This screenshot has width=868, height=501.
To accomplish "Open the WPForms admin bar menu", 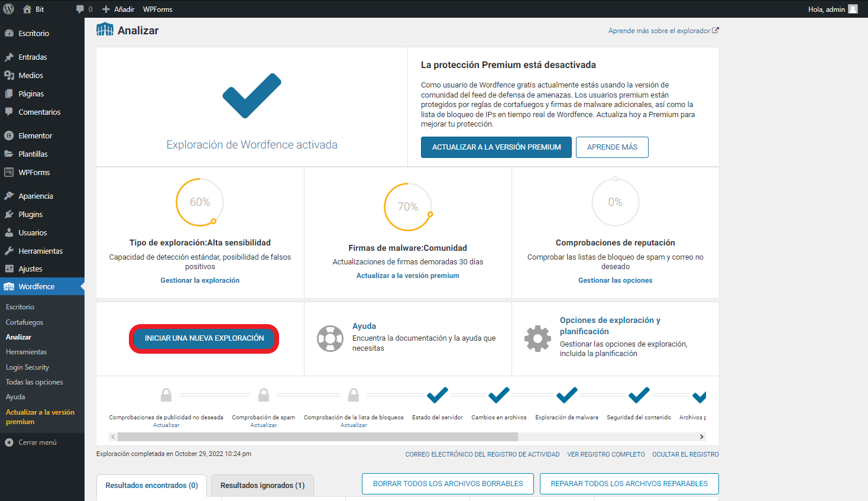I will pyautogui.click(x=158, y=9).
